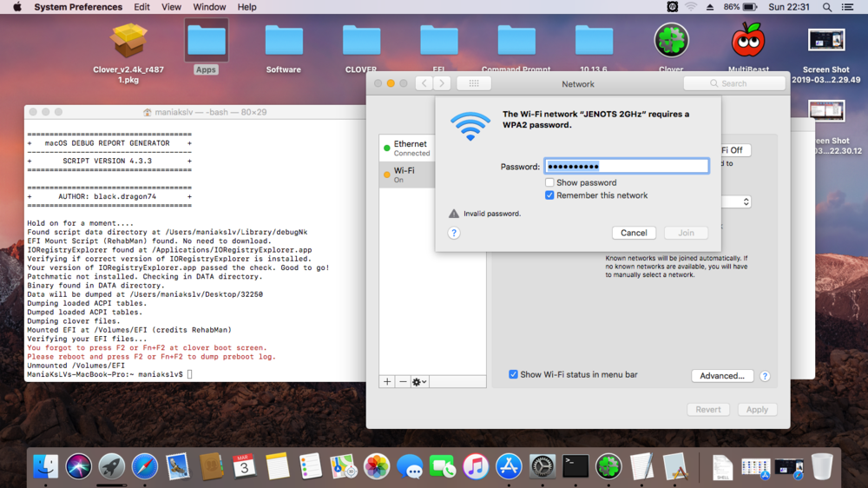Open the Network Name dropdown behind dialog
This screenshot has height=488, width=868.
[744, 201]
